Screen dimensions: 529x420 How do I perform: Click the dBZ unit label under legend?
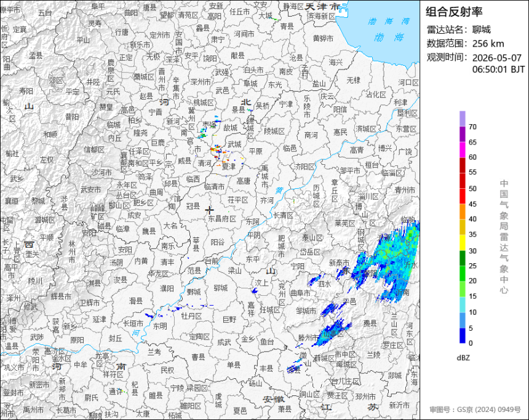(463, 358)
